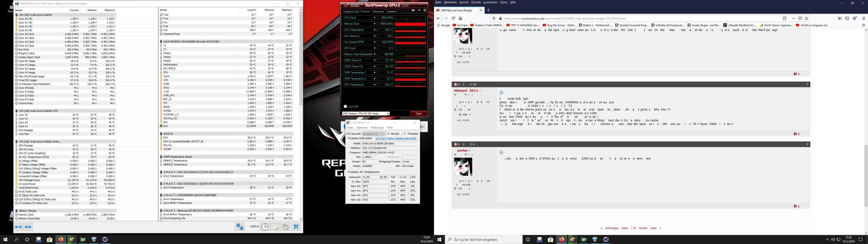Reset HWiNFO min/max with the clock icon
868x244 pixels.
click(x=265, y=227)
